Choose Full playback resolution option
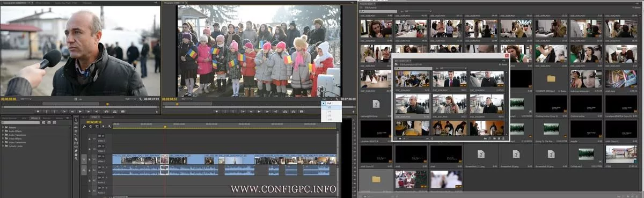 [331, 102]
